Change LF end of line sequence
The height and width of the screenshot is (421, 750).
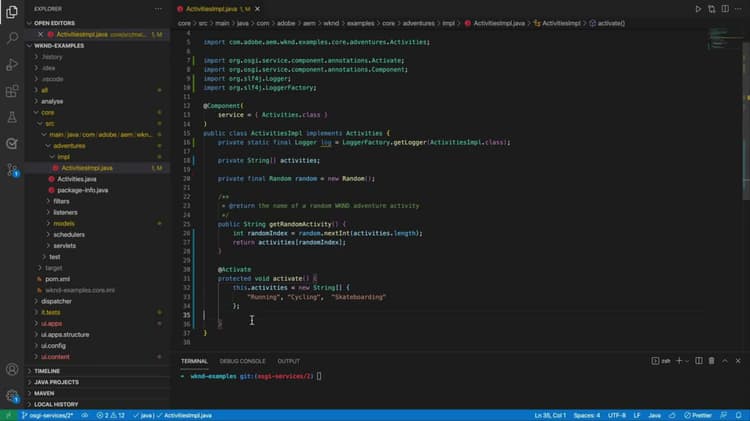637,415
